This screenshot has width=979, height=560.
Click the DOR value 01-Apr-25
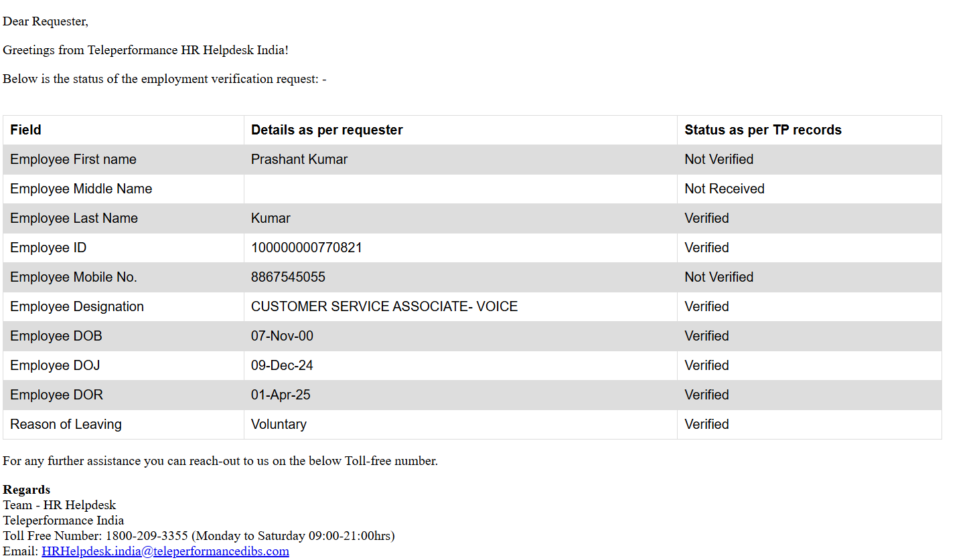coord(281,395)
